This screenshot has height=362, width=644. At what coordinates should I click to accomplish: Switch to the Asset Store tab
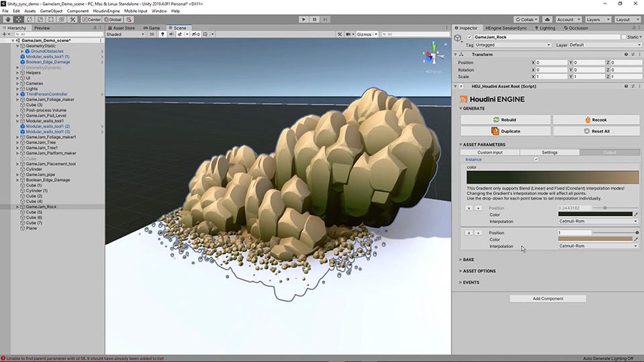click(x=122, y=28)
